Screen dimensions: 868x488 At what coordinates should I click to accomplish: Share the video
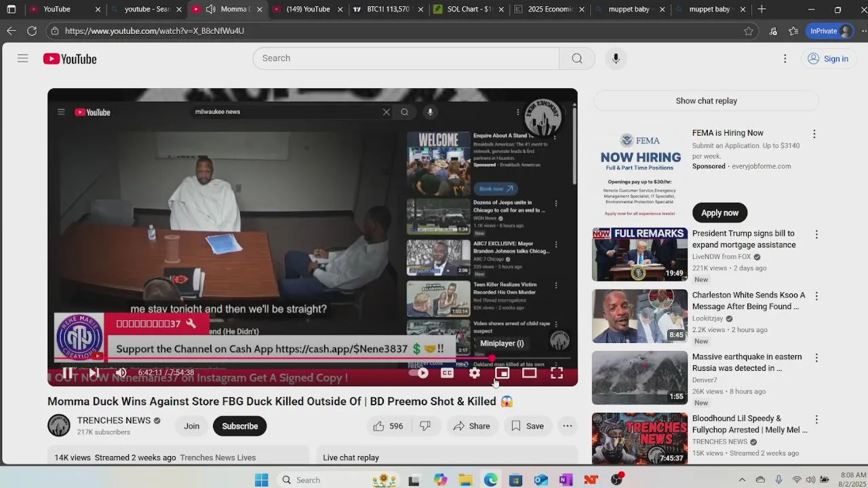point(471,426)
